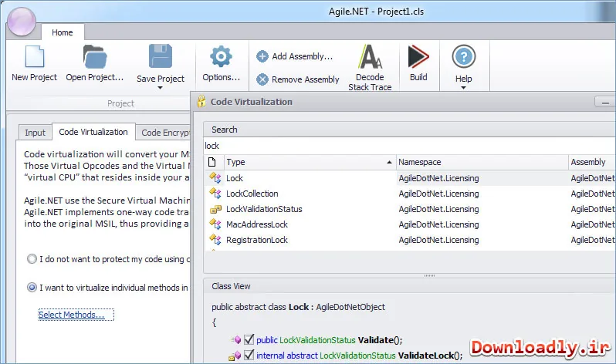Click the Remove Assembly label
Viewport: 616px width, 364px height.
[305, 79]
